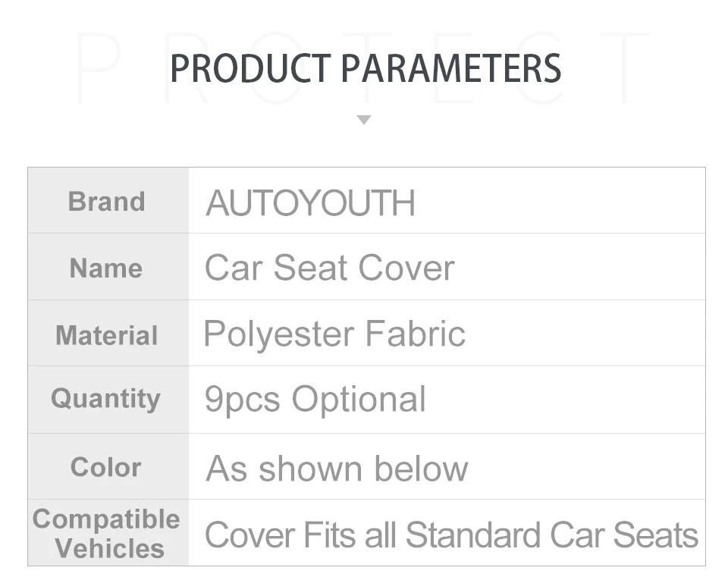
Task: Click the word Fabric in Material row
Action: (x=415, y=334)
